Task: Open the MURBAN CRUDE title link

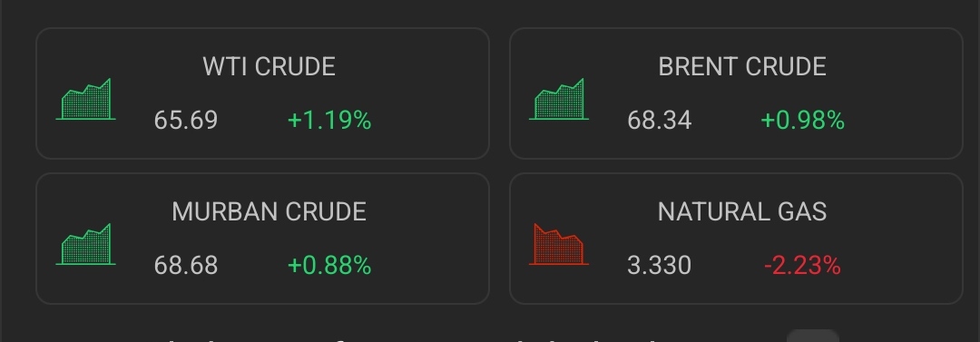Action: pos(269,212)
